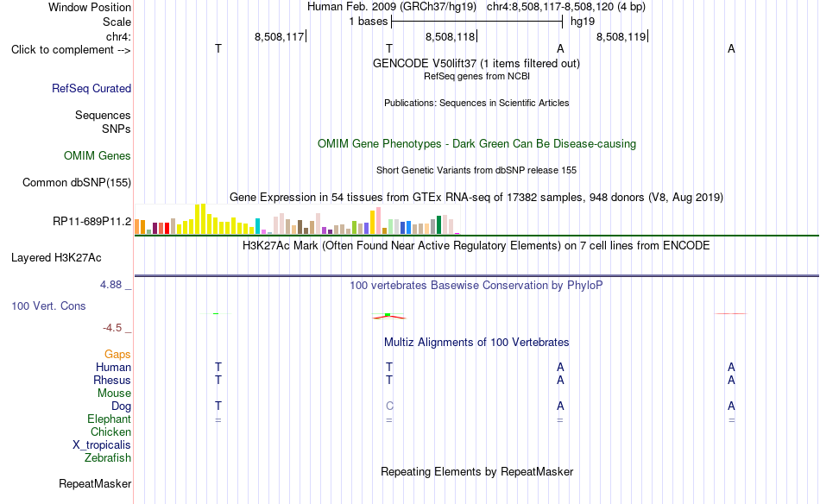The width and height of the screenshot is (820, 504).
Task: Click the chr4: base position label
Action: pyautogui.click(x=119, y=36)
